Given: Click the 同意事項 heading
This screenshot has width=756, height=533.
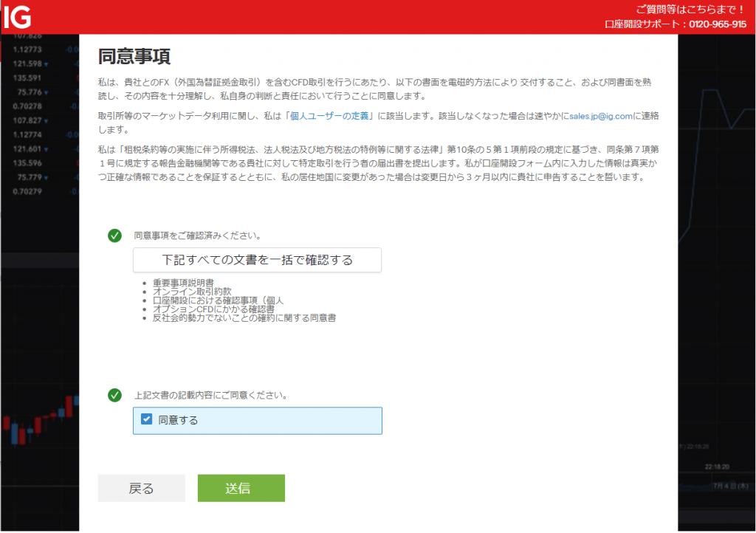Looking at the screenshot, I should point(134,56).
